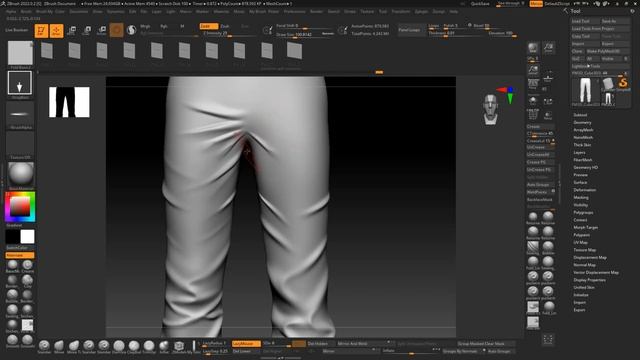
Task: Open the texture selector box
Action: point(20,143)
